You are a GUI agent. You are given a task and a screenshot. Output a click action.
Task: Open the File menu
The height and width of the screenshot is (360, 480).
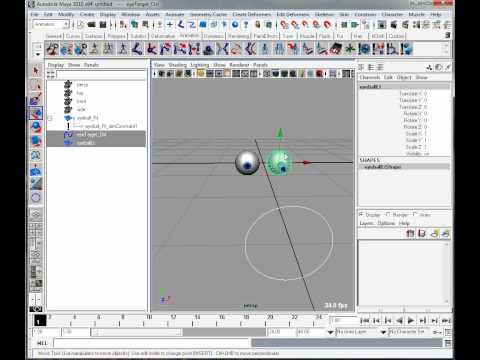pyautogui.click(x=35, y=15)
